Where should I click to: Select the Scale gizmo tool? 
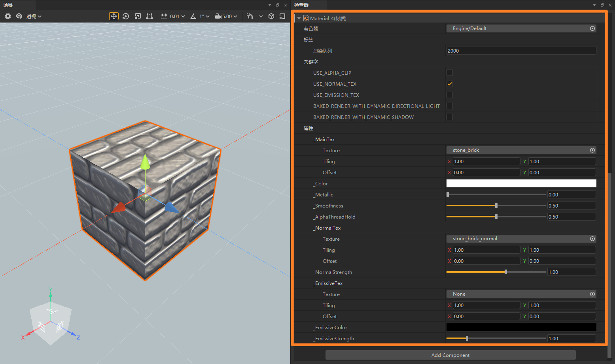(138, 16)
